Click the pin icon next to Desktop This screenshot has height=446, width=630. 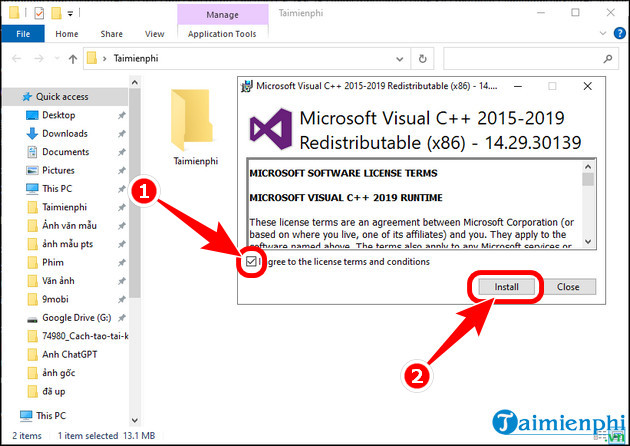121,116
